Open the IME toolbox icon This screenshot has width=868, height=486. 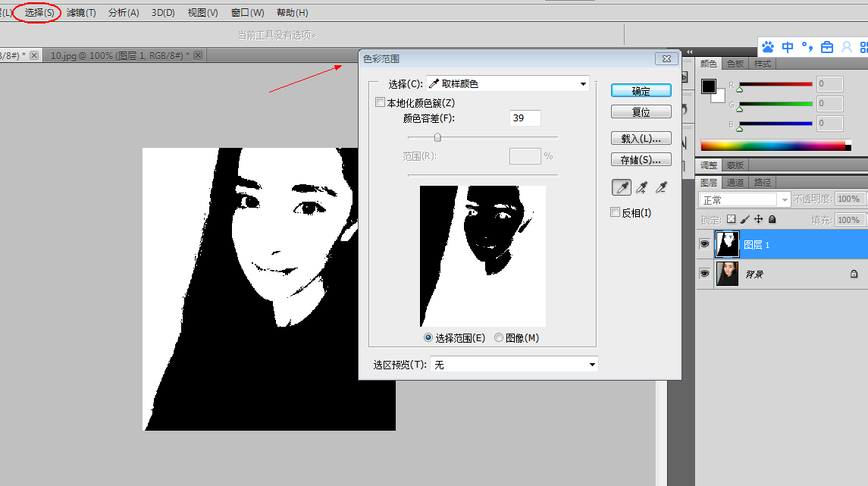827,47
